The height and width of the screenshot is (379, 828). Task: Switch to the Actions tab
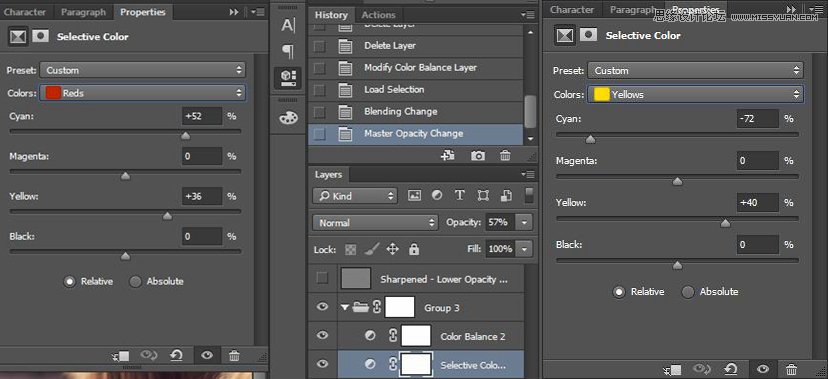[x=378, y=15]
